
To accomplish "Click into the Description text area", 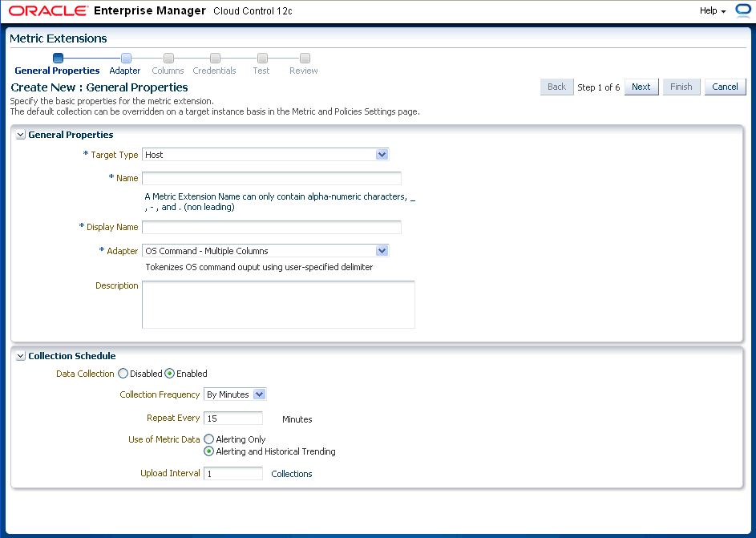I will coord(278,305).
